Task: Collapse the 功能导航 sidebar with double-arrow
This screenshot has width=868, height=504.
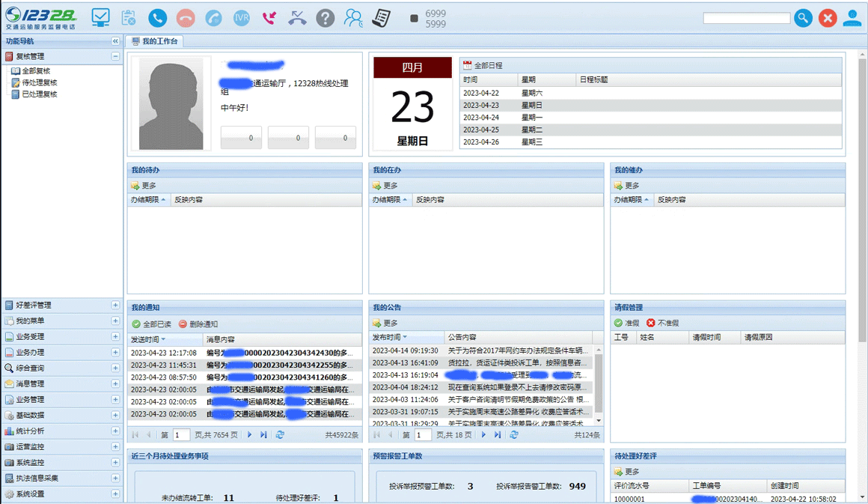Action: pyautogui.click(x=115, y=42)
